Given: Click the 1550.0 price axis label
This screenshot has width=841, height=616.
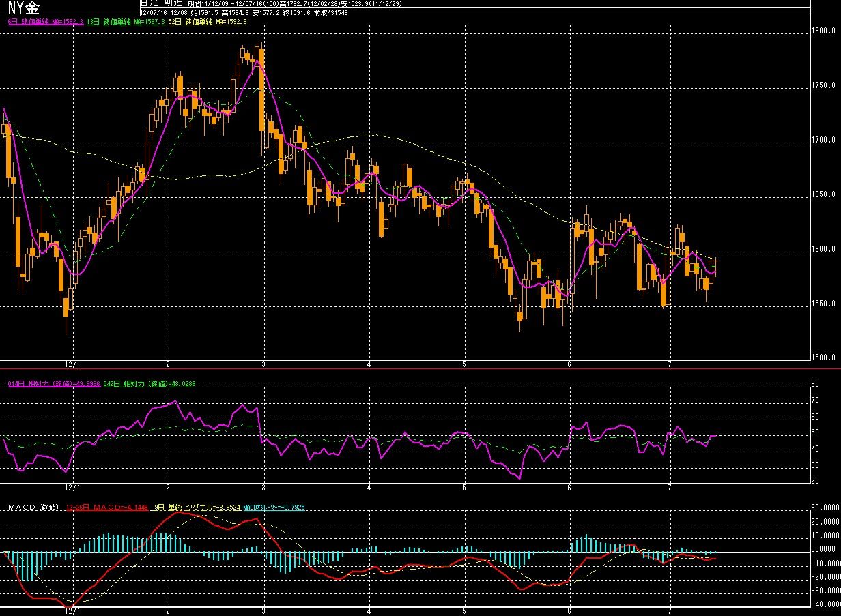Looking at the screenshot, I should coord(823,304).
